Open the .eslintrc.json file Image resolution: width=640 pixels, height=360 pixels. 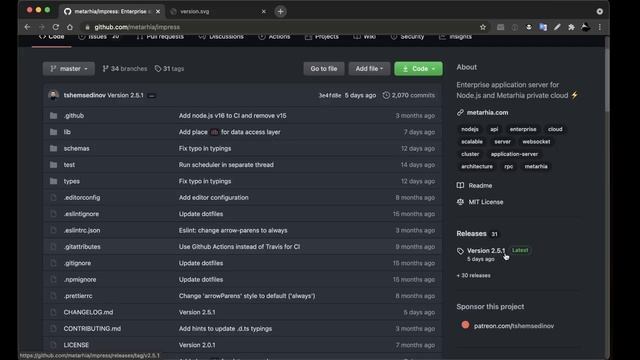click(x=82, y=230)
